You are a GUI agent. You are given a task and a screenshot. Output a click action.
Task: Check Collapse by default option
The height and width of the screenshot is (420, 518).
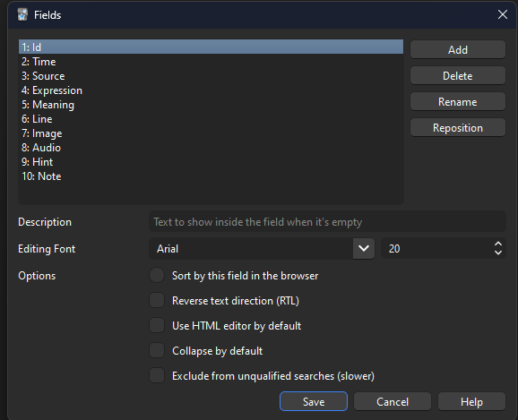coord(157,350)
